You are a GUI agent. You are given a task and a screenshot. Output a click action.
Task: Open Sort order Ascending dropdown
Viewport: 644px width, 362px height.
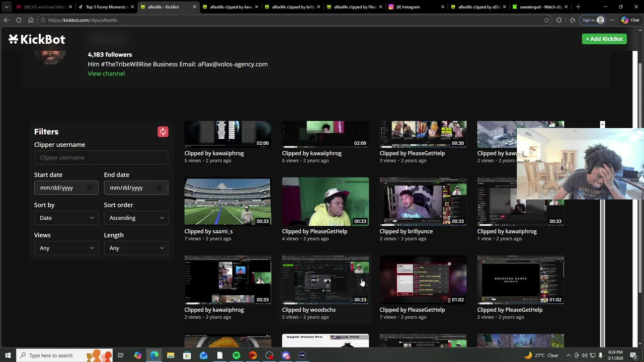click(x=136, y=218)
